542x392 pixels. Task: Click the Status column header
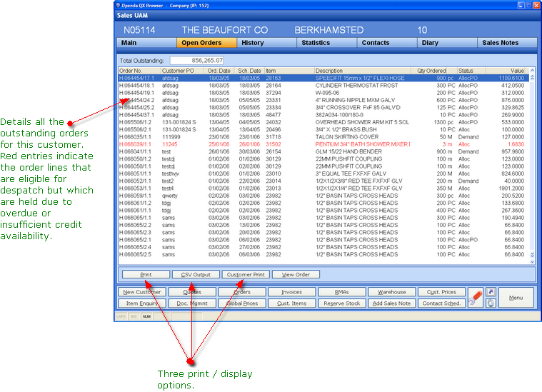[471, 71]
